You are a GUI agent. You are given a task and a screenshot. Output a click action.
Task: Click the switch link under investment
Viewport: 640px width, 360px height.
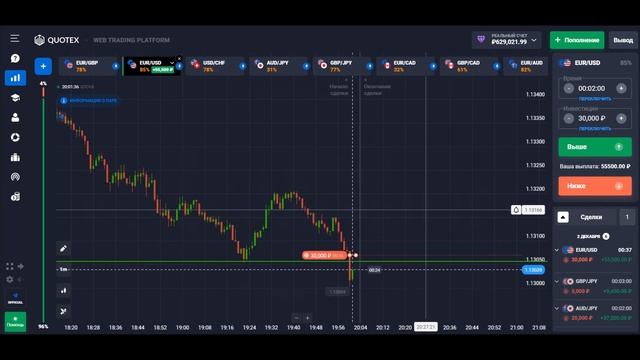click(595, 129)
